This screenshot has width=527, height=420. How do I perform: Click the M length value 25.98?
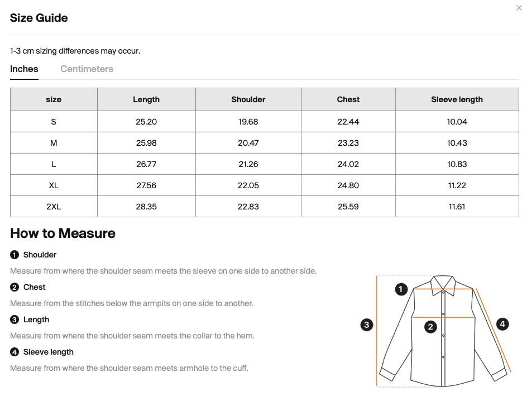(x=146, y=143)
